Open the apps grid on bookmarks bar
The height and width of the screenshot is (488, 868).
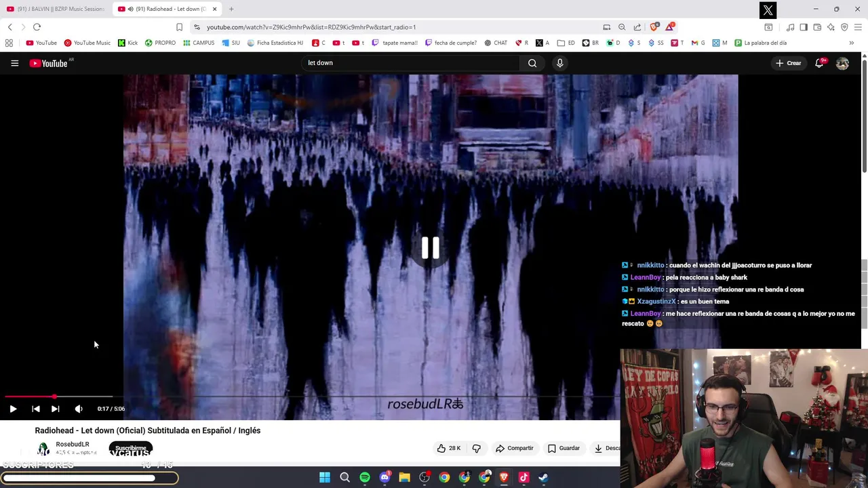[x=9, y=43]
